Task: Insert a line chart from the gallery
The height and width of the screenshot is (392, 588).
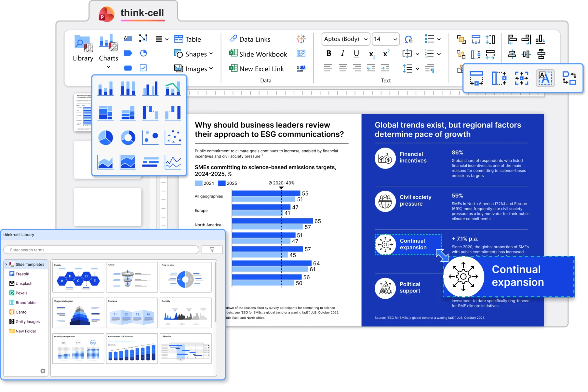Action: coord(173,162)
